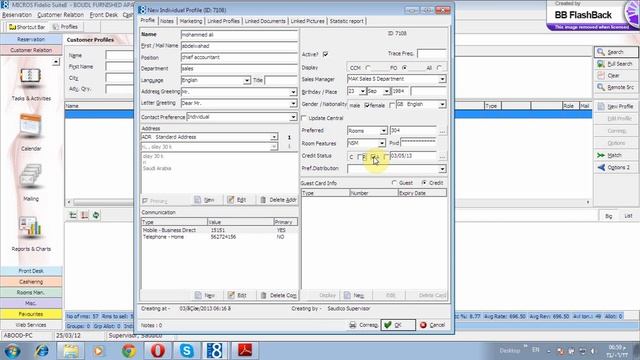Image resolution: width=640 pixels, height=360 pixels.
Task: Click the Corresp. printer button
Action: [364, 325]
